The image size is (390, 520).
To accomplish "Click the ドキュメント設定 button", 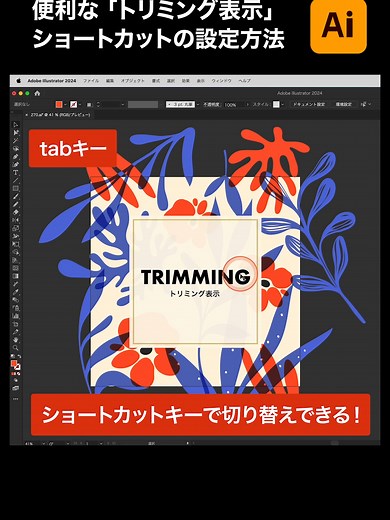I will click(309, 105).
